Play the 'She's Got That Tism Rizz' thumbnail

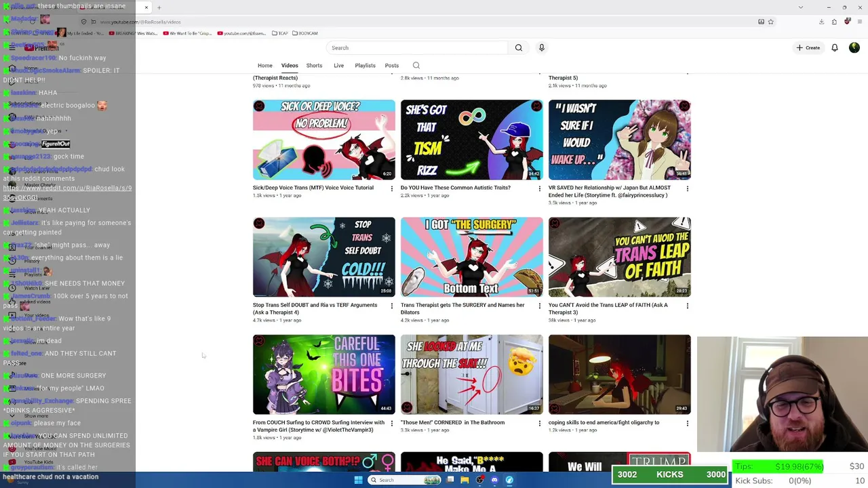[472, 140]
